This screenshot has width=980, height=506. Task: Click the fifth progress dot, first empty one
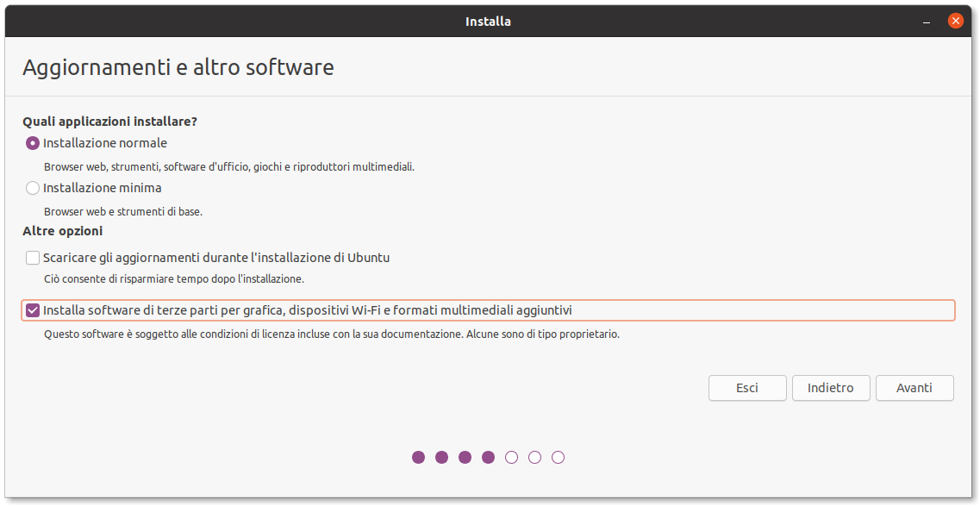pos(512,458)
